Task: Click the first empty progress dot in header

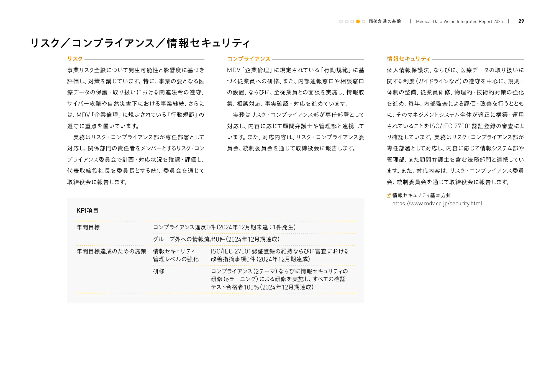Action: click(x=341, y=21)
